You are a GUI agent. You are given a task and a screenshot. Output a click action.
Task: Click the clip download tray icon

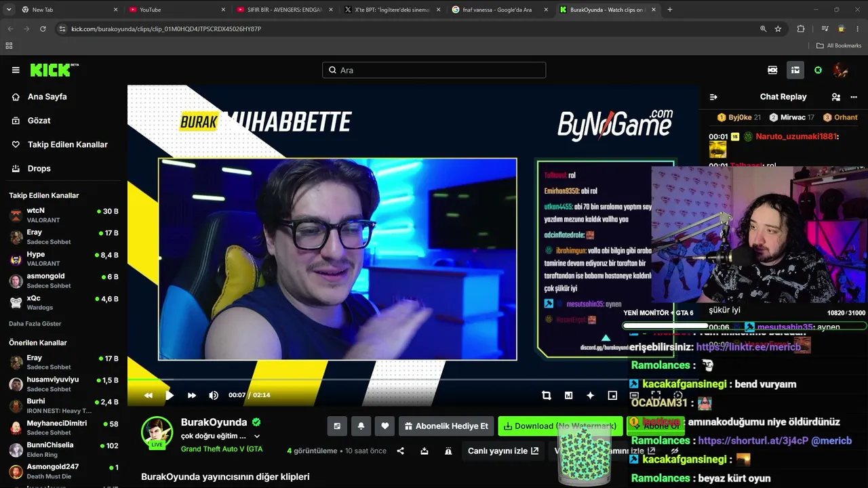click(x=424, y=451)
